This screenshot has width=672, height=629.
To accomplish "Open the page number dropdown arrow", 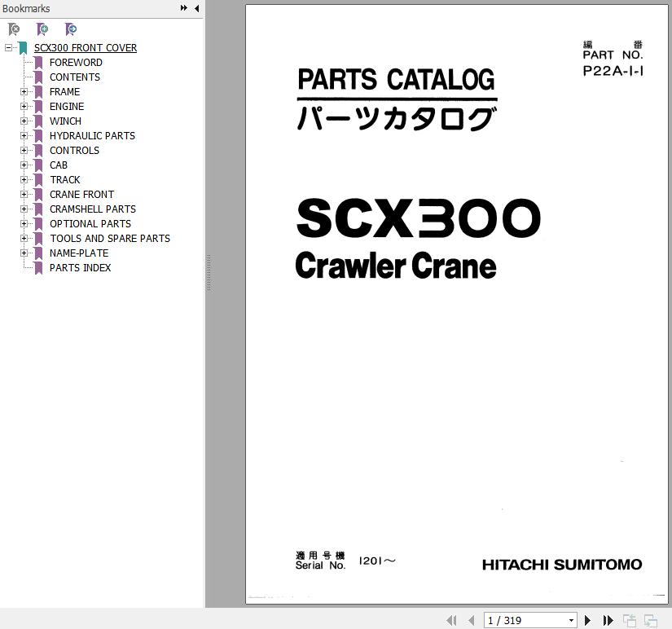I will pos(571,620).
